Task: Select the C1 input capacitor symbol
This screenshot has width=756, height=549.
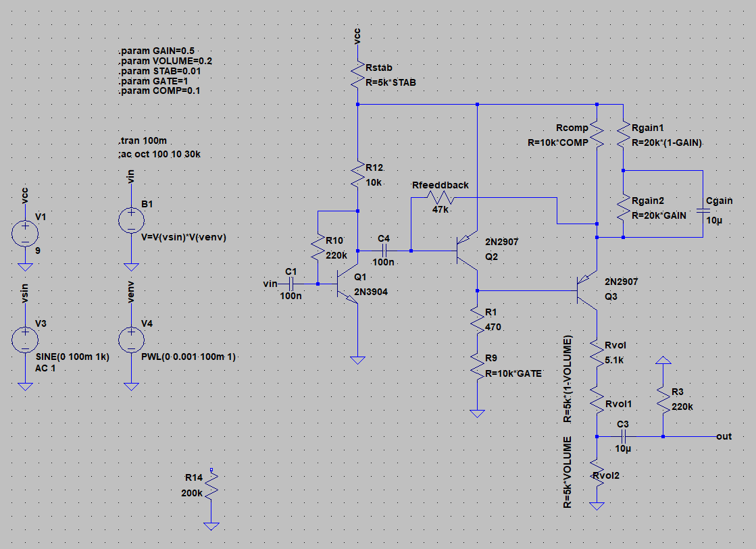Action: [x=291, y=284]
